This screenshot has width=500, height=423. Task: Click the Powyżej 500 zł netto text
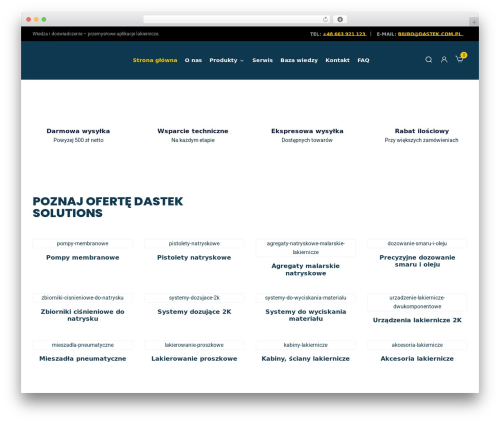[x=78, y=140]
